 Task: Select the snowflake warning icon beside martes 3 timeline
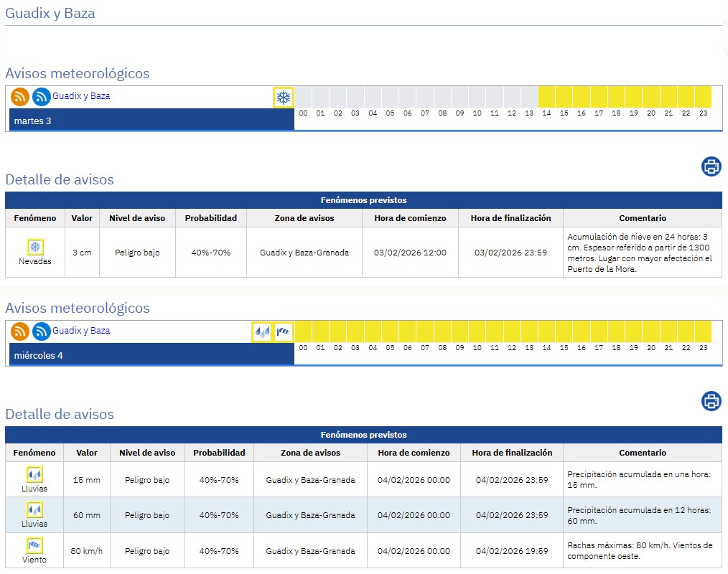tap(284, 98)
